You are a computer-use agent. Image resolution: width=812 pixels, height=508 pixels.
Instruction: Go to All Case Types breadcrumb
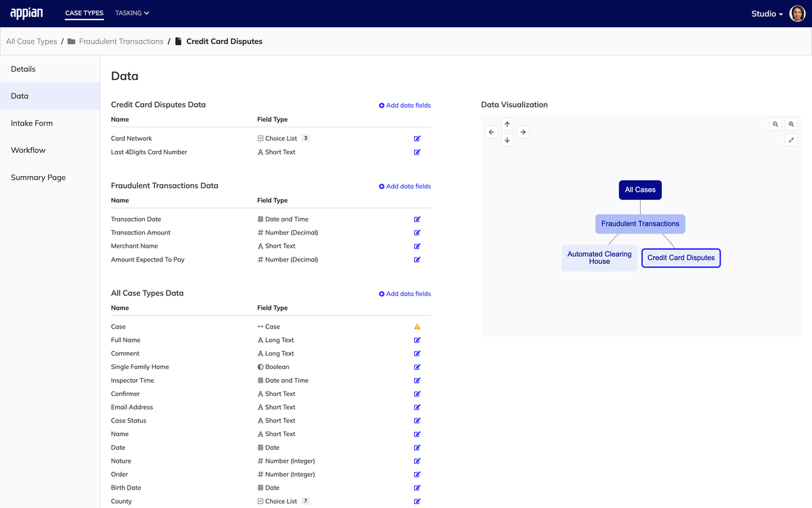click(x=31, y=41)
